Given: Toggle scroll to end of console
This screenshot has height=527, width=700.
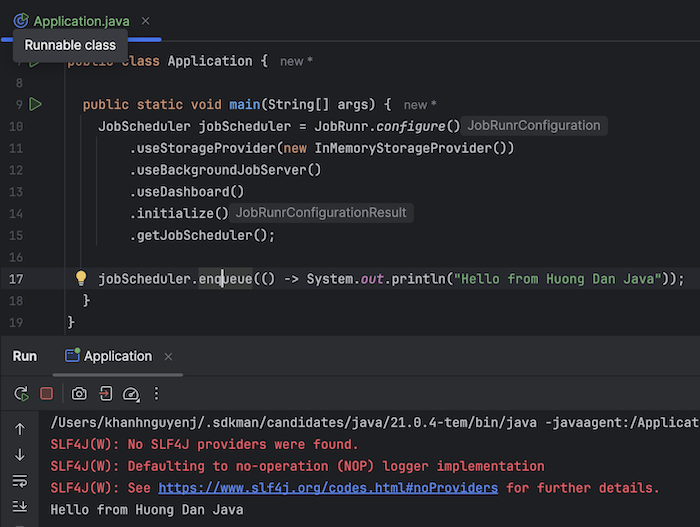Looking at the screenshot, I should pyautogui.click(x=20, y=506).
